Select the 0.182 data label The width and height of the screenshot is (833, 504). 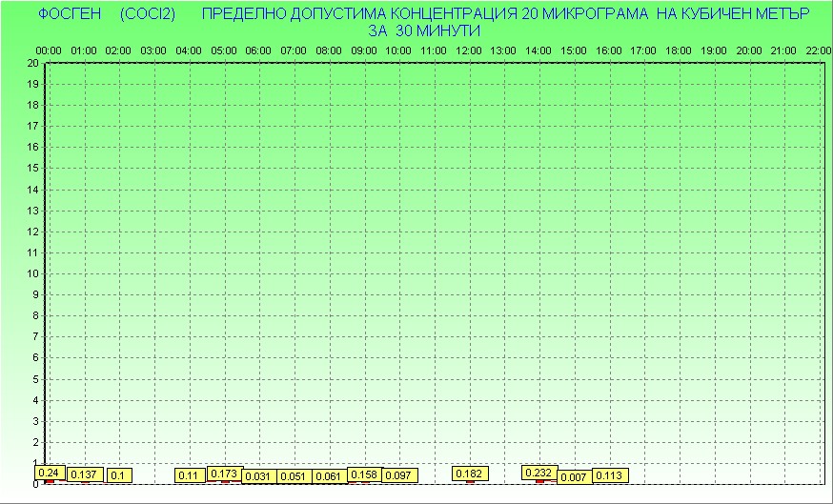pyautogui.click(x=470, y=474)
